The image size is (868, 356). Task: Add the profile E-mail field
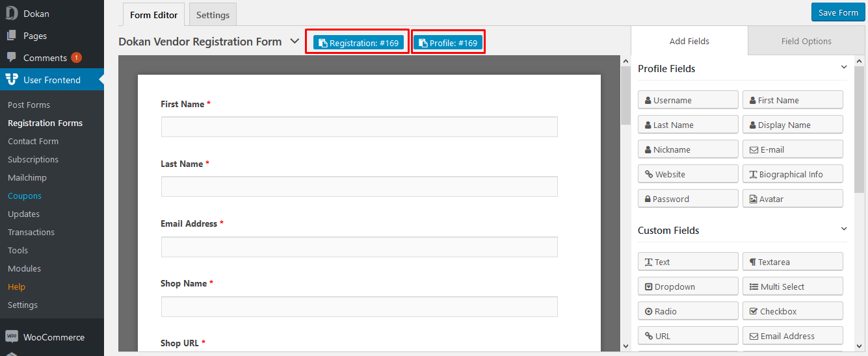[793, 149]
